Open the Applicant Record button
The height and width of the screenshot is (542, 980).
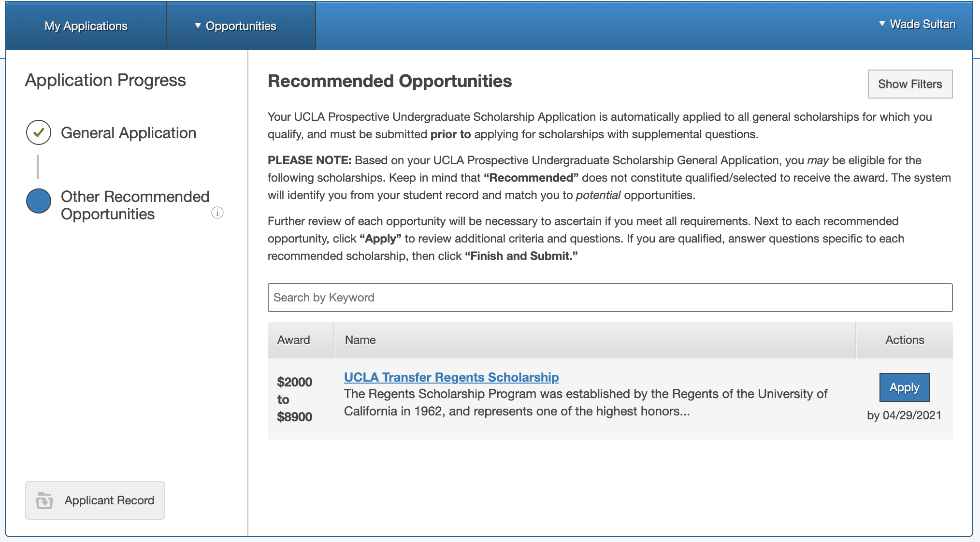coord(95,500)
